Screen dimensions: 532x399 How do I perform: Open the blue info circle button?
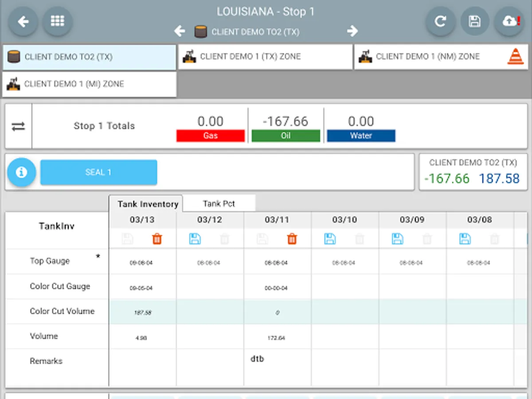coord(21,172)
